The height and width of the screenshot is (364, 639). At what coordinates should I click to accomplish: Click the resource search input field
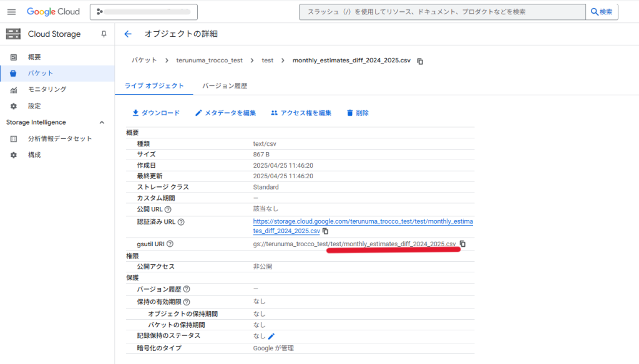pyautogui.click(x=442, y=12)
